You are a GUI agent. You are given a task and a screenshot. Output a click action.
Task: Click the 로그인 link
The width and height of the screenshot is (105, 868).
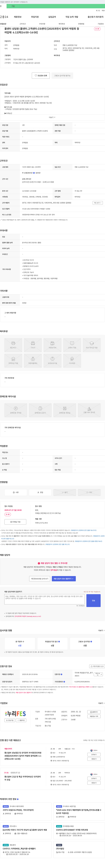point(98,10)
